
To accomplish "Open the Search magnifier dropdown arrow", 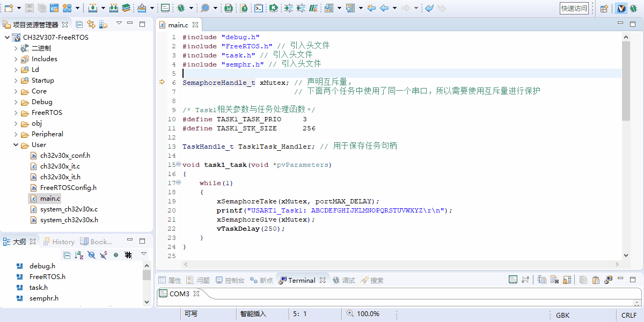I will click(x=216, y=8).
